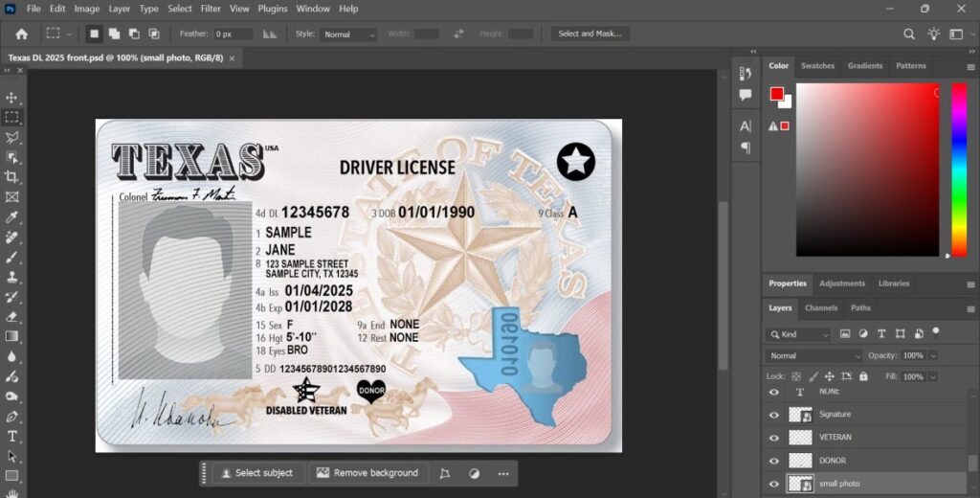This screenshot has height=498, width=980.
Task: Open the workspace switcher dropdown
Action: [x=956, y=34]
